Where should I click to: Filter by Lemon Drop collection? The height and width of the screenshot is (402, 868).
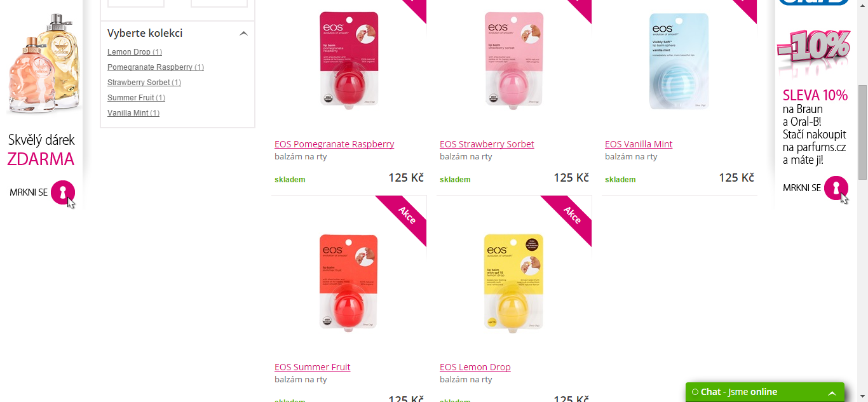coord(135,52)
